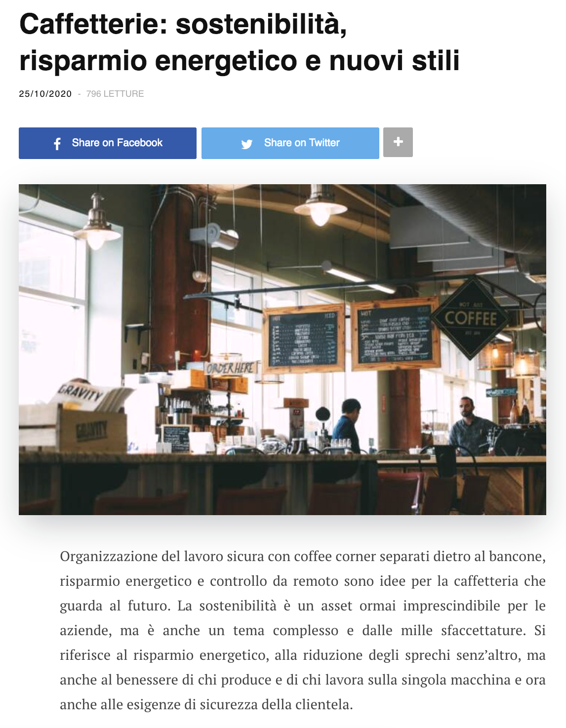Select the "Share on Facebook" button label

click(117, 143)
